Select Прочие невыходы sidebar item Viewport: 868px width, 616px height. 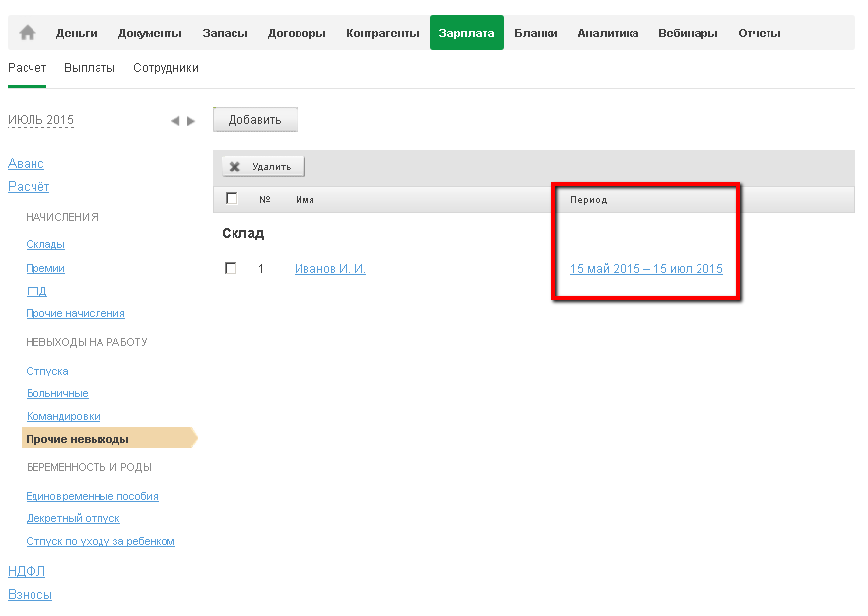tap(109, 439)
